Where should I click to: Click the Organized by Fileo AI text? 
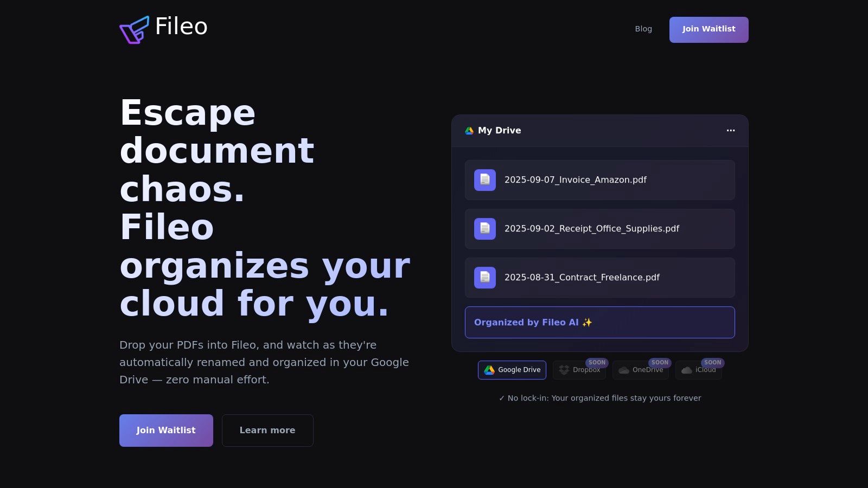(526, 323)
